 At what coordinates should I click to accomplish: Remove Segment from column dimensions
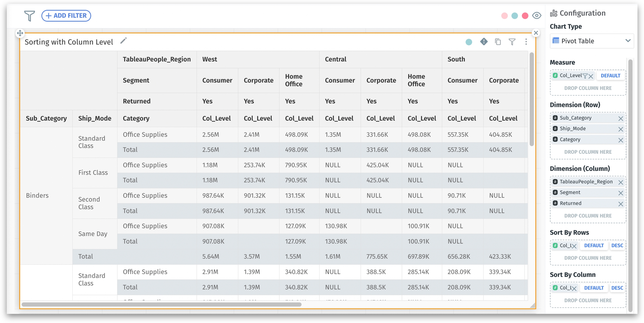(x=621, y=193)
